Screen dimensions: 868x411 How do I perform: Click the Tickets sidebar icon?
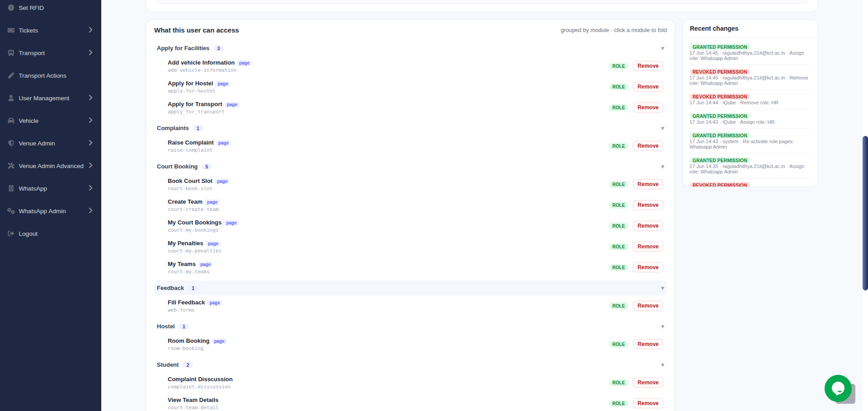11,30
